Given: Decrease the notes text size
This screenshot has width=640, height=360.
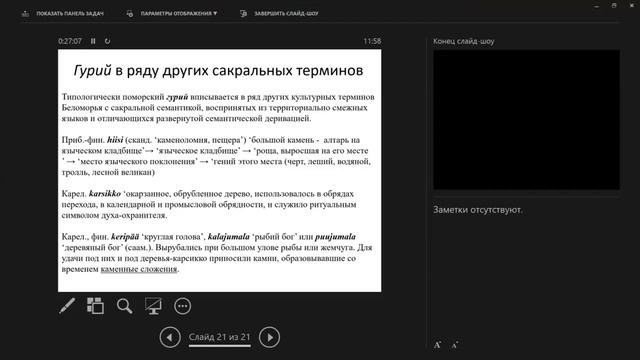Looking at the screenshot, I should (x=455, y=345).
